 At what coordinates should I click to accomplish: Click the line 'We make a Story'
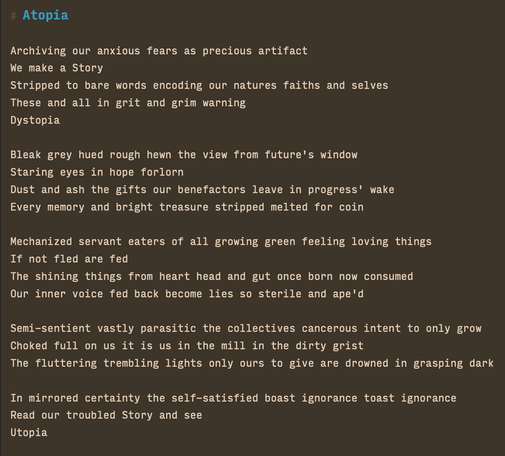57,68
